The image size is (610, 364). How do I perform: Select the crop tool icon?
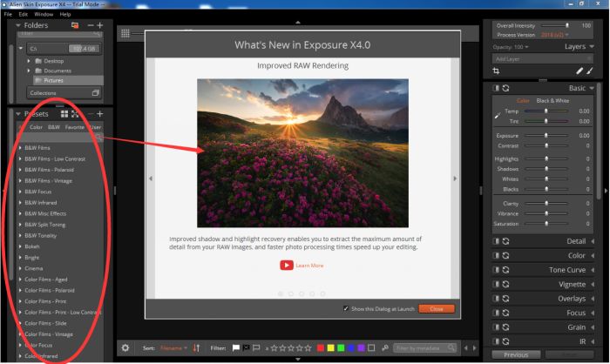[496, 71]
